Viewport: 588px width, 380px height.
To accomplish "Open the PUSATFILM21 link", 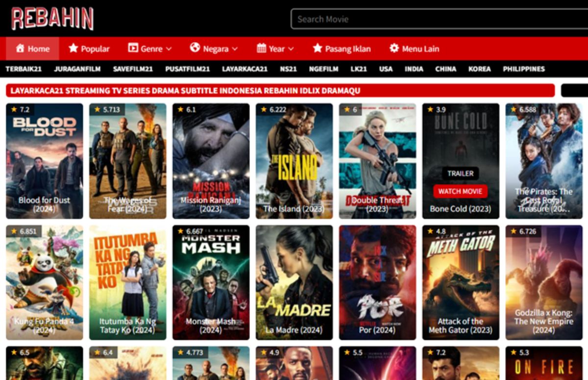I will point(188,69).
